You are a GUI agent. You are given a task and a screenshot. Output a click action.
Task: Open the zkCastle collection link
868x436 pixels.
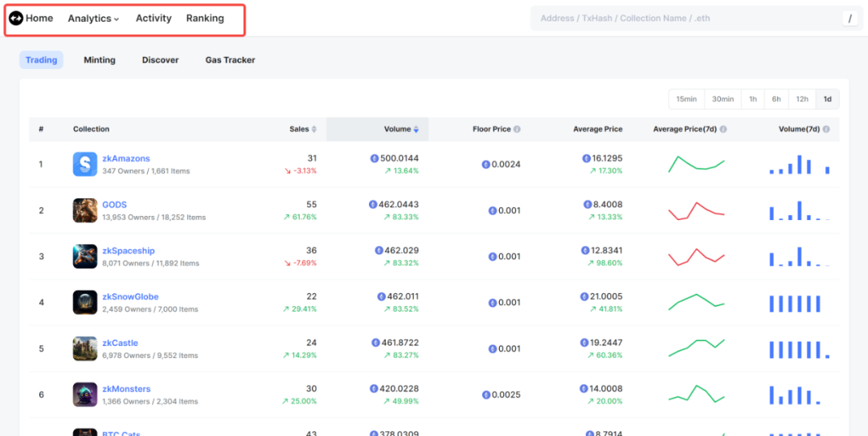point(120,343)
